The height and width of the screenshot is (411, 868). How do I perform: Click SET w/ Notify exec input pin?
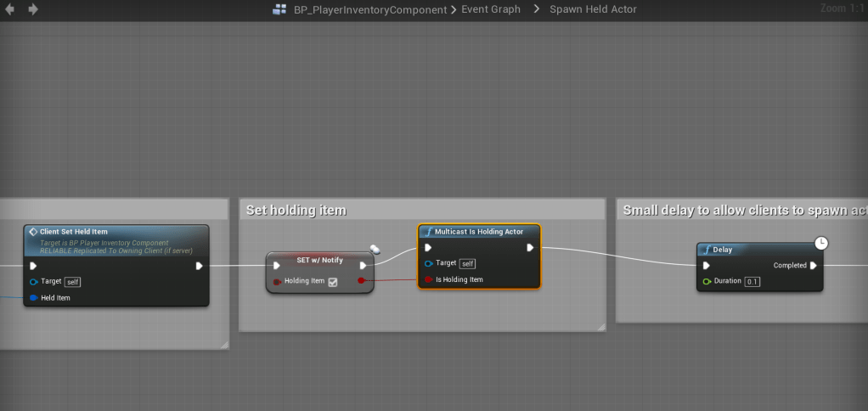point(277,266)
